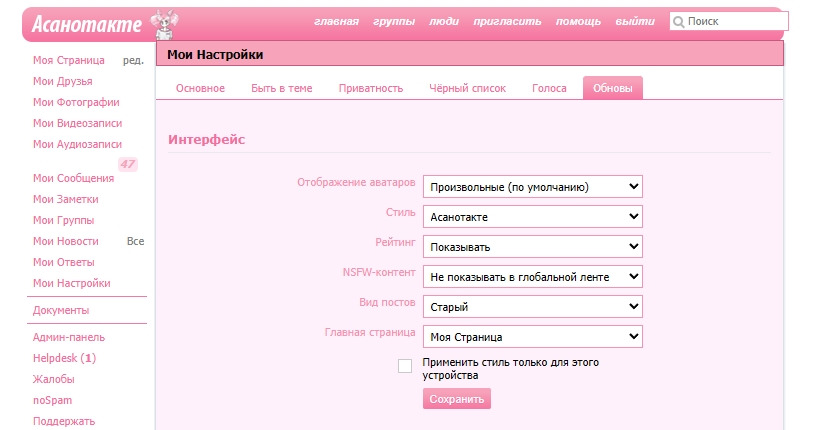Open the Рейтинг dropdown

[x=532, y=246]
